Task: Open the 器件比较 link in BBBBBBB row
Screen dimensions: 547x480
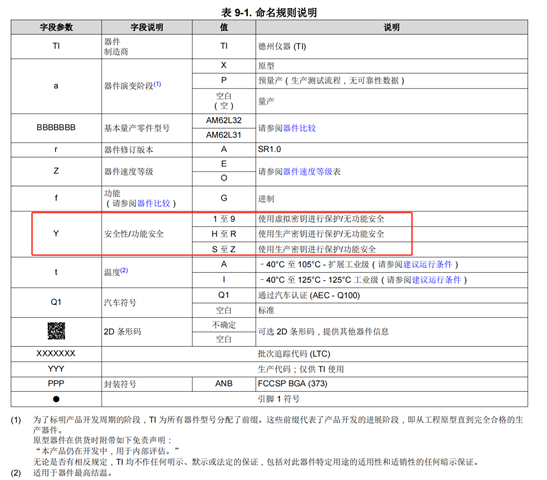Action: coord(299,128)
